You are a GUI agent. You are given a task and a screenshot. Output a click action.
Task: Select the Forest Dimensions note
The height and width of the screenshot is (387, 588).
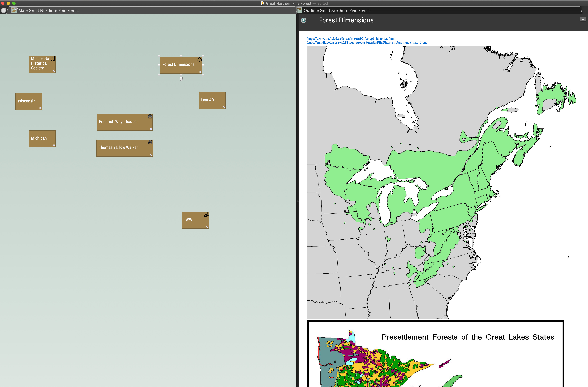tap(181, 65)
